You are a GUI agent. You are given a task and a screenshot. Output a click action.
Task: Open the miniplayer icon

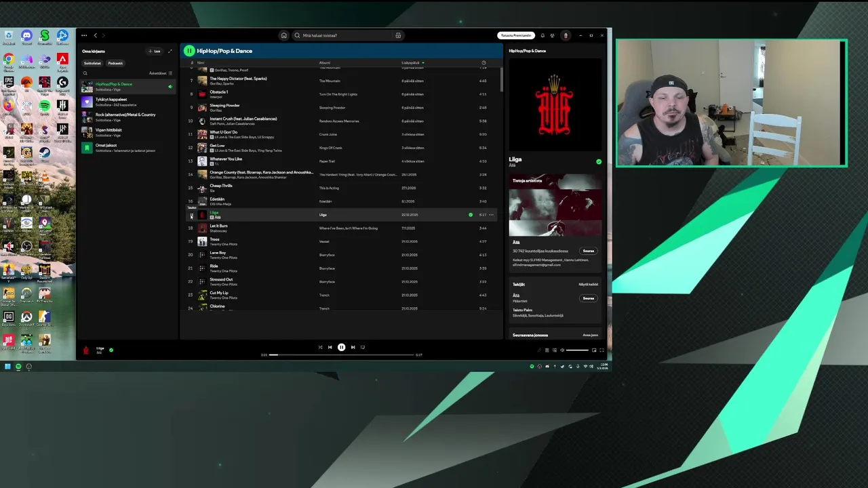click(x=594, y=350)
